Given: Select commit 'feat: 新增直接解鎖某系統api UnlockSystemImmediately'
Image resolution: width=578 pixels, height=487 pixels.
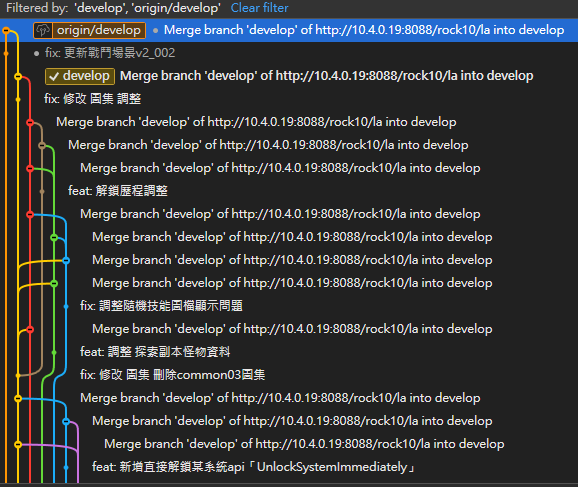Looking at the screenshot, I should click(254, 467).
